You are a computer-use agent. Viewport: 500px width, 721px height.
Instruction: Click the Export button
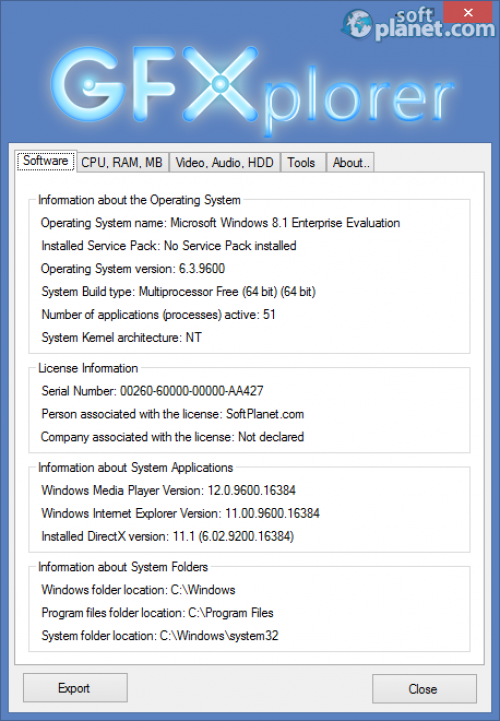[75, 688]
